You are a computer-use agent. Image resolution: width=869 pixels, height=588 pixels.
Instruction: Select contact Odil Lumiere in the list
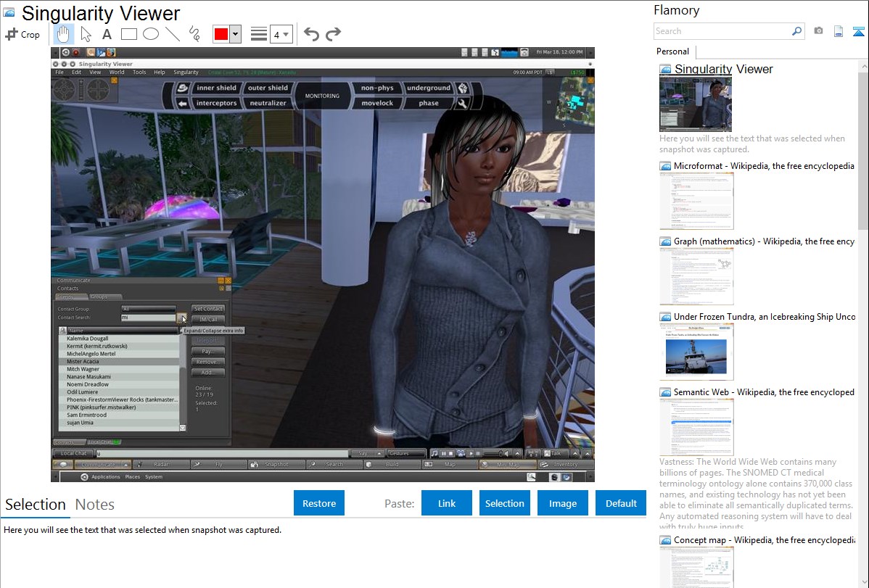(x=119, y=392)
